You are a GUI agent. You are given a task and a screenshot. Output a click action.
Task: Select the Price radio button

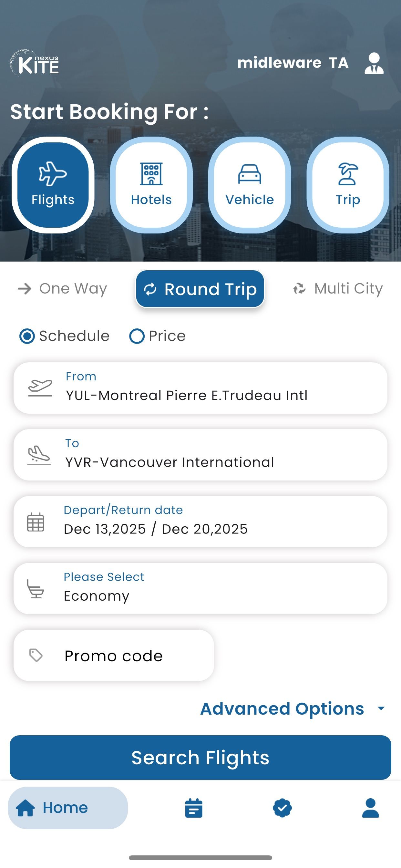click(137, 336)
